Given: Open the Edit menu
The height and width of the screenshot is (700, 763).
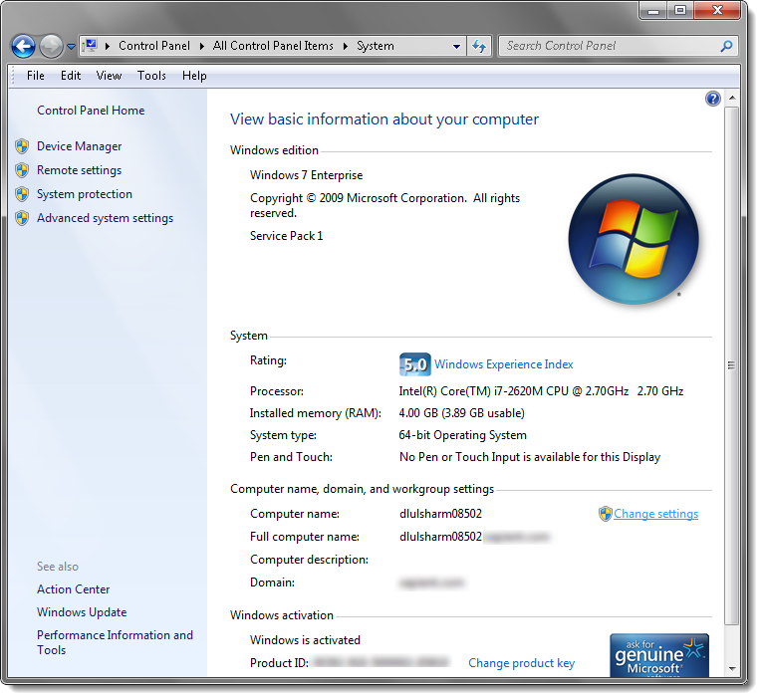Looking at the screenshot, I should tap(71, 76).
